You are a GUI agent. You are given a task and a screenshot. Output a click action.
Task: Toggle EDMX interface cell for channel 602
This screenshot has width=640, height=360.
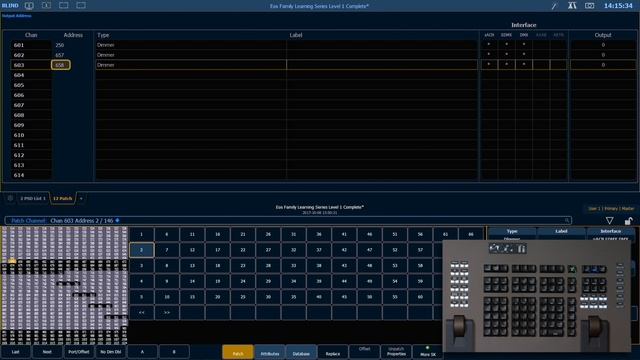coord(506,55)
